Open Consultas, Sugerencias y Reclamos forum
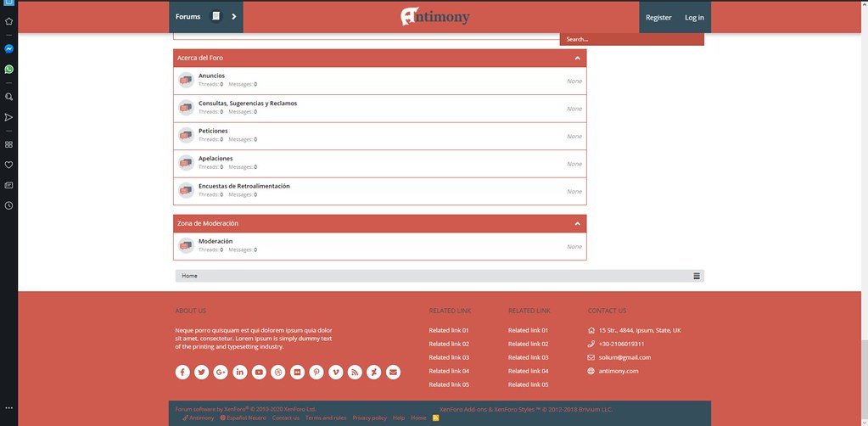 (248, 103)
